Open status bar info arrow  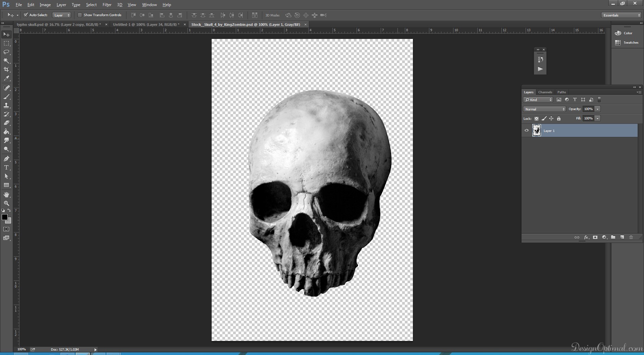95,349
